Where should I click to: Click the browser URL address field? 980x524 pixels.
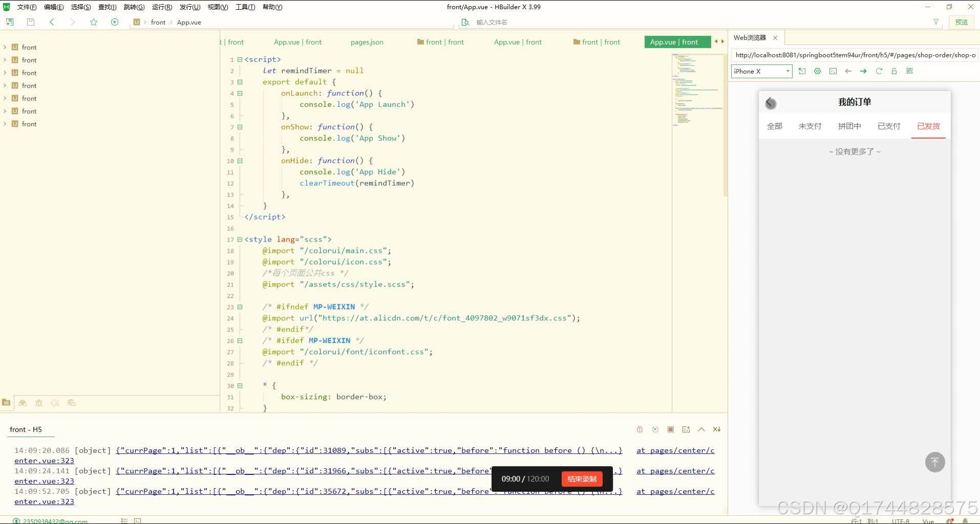[855, 55]
